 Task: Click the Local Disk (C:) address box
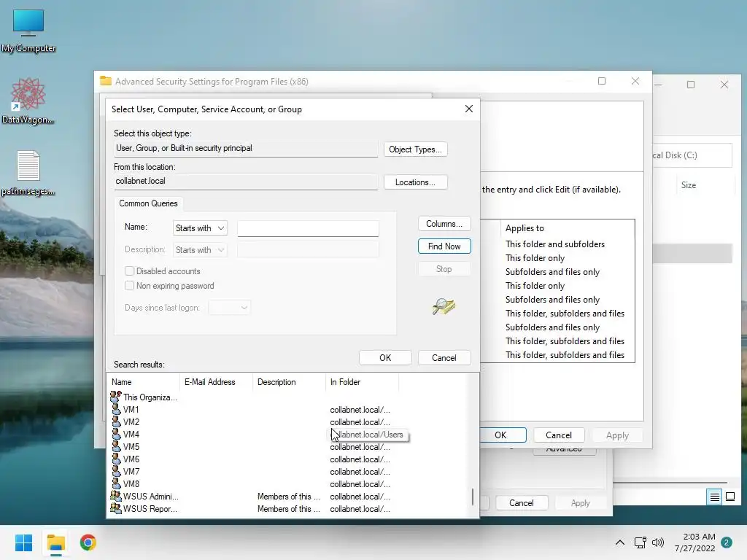click(x=692, y=155)
